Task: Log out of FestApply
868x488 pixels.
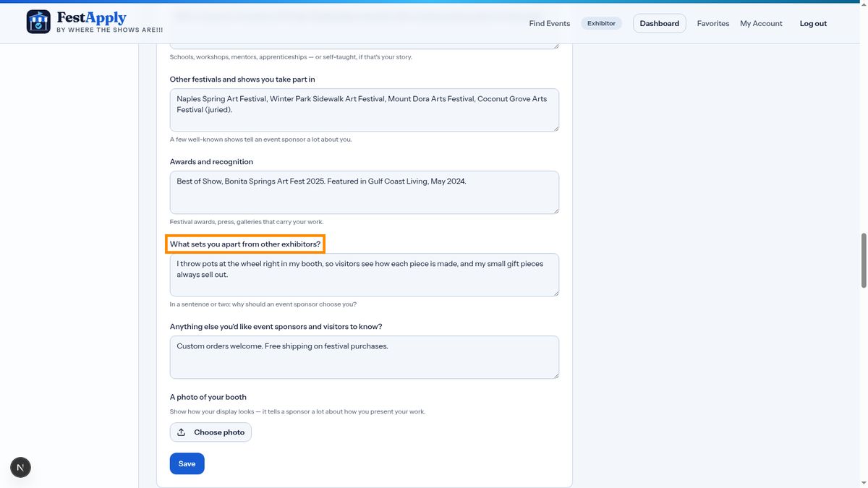Action: pos(813,23)
